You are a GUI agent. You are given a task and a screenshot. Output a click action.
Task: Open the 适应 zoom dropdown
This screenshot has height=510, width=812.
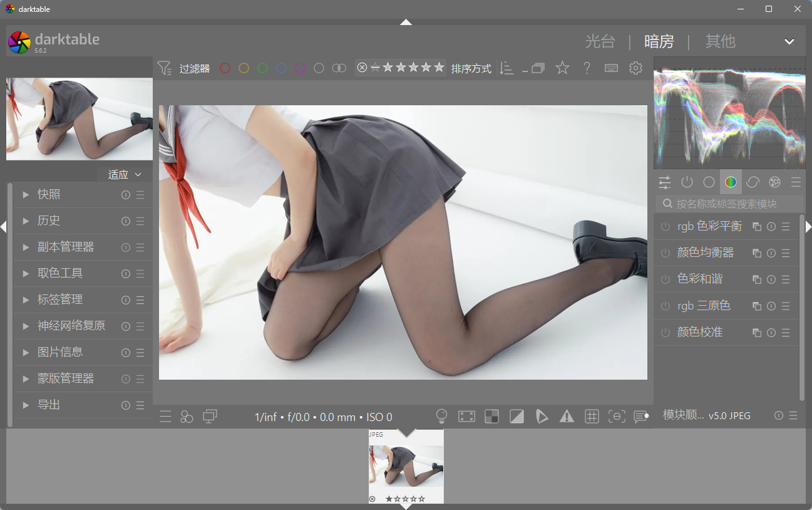[x=125, y=174]
